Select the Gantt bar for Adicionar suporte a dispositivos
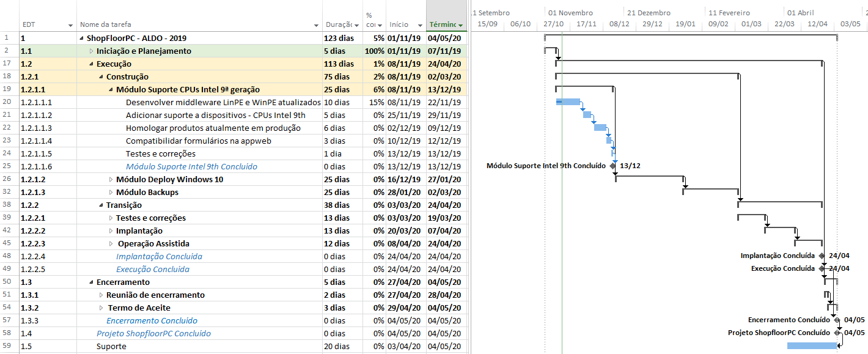868x354 pixels. point(587,114)
